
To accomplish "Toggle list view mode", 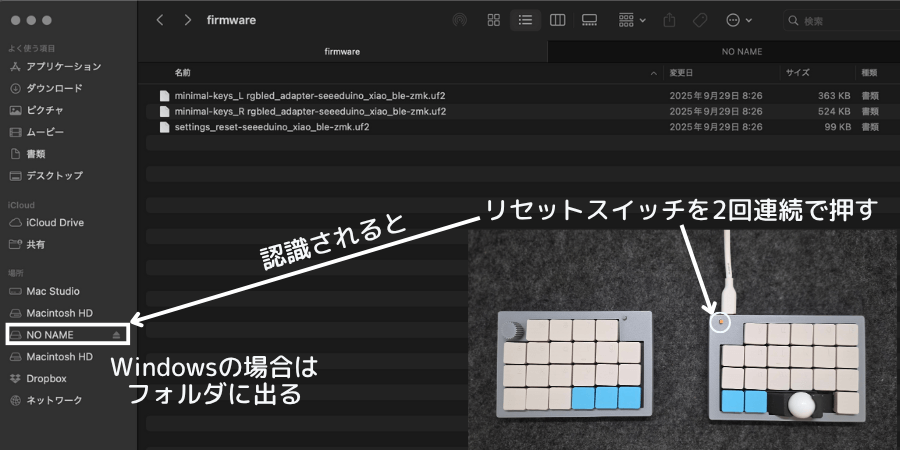I will (x=525, y=20).
